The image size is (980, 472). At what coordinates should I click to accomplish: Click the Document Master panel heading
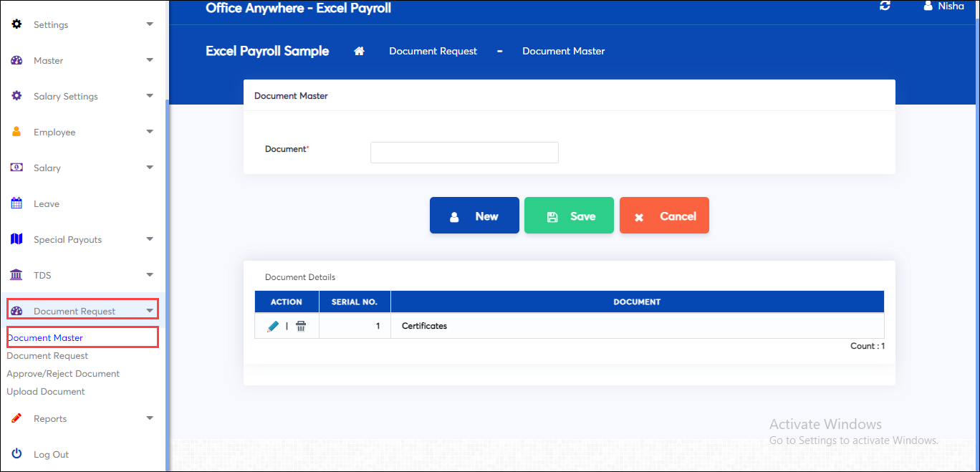291,95
